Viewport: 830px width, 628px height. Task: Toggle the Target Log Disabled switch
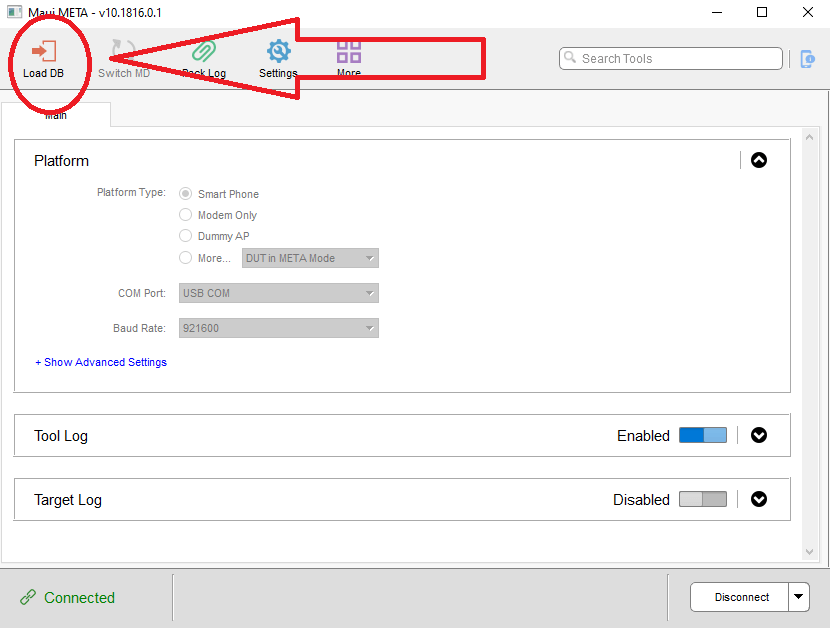[703, 499]
